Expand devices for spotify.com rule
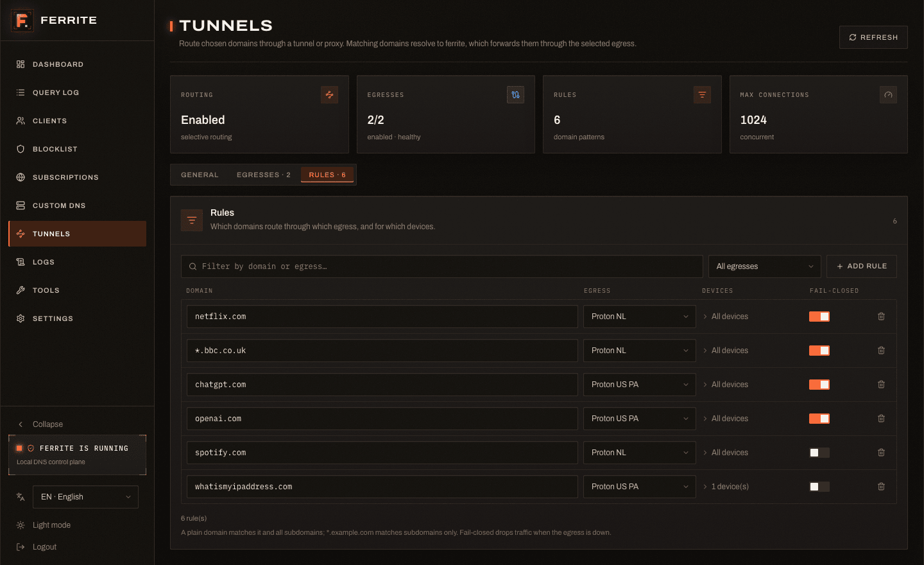 tap(726, 453)
